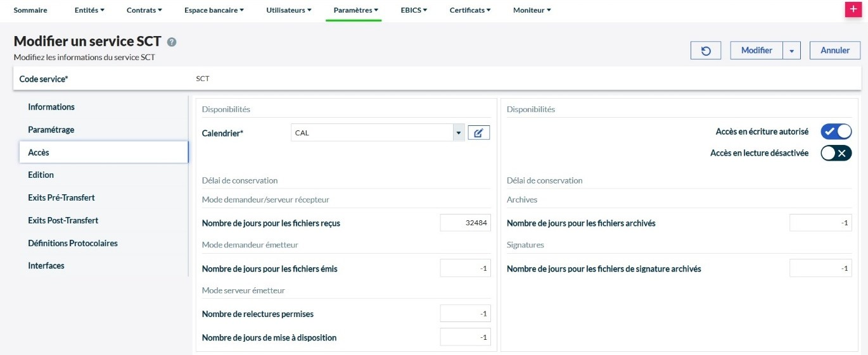Image resolution: width=868 pixels, height=355 pixels.
Task: Click the Annuler button
Action: (x=835, y=51)
